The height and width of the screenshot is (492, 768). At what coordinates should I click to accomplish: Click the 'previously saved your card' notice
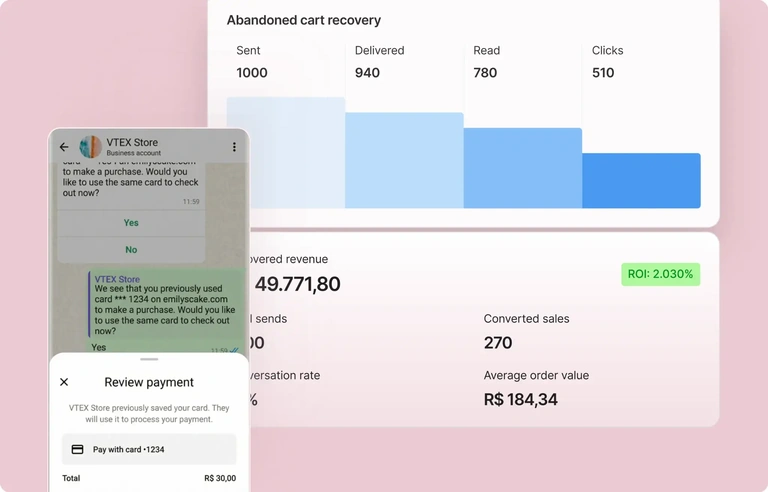[149, 414]
